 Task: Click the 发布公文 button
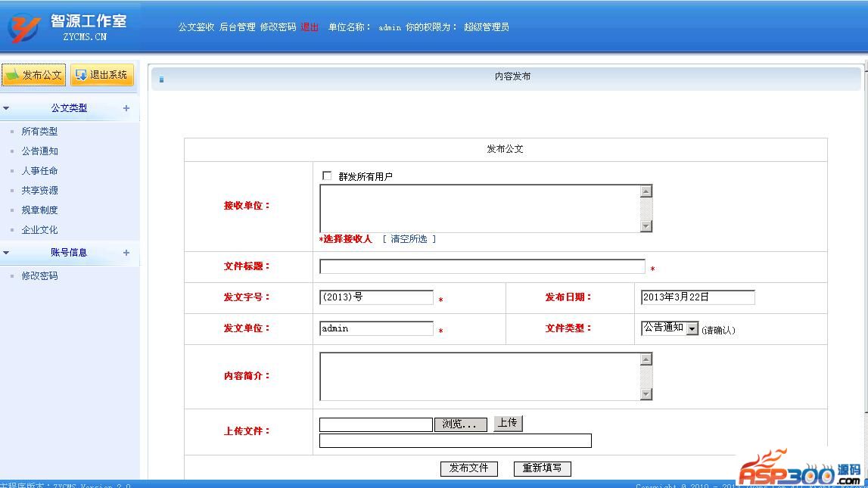(x=34, y=75)
